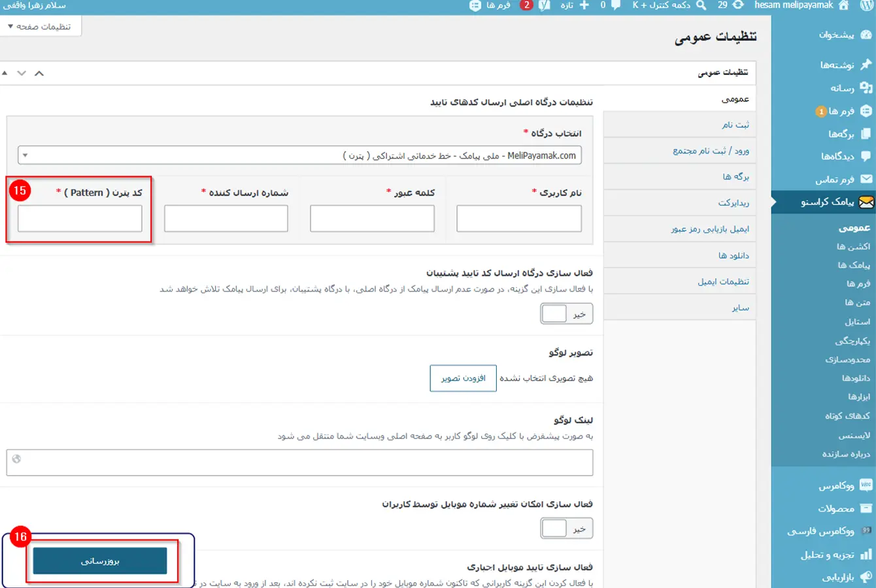Image resolution: width=876 pixels, height=588 pixels.
Task: Click the افزودن تصویر add image button
Action: pyautogui.click(x=463, y=378)
